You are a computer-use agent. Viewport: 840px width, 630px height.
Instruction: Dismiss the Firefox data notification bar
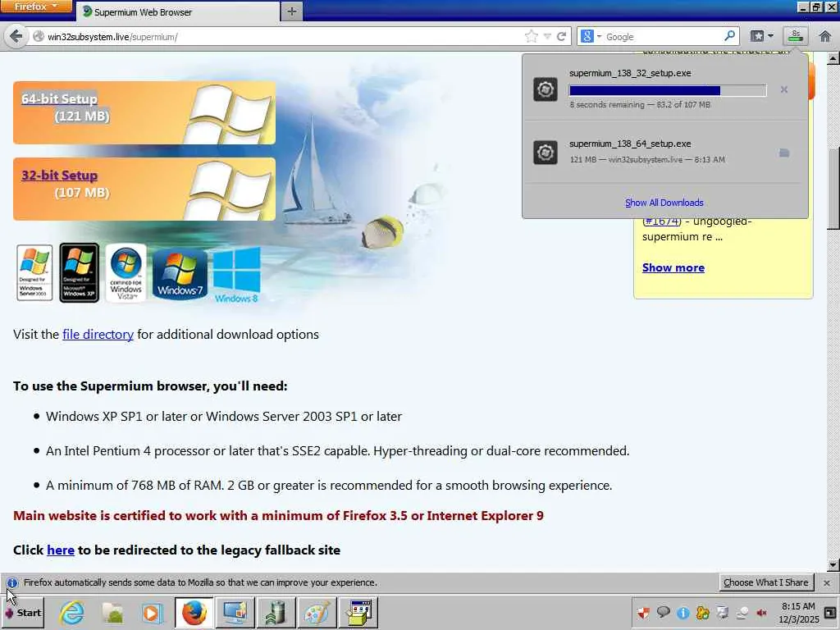(827, 583)
